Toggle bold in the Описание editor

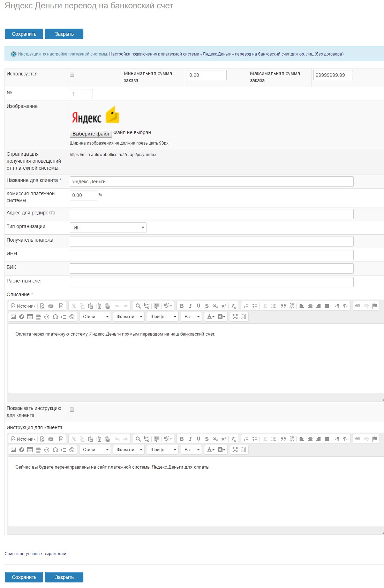click(x=182, y=306)
